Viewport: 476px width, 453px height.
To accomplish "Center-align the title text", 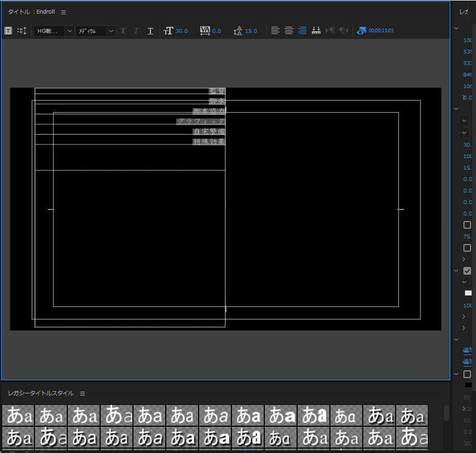I will pyautogui.click(x=289, y=31).
